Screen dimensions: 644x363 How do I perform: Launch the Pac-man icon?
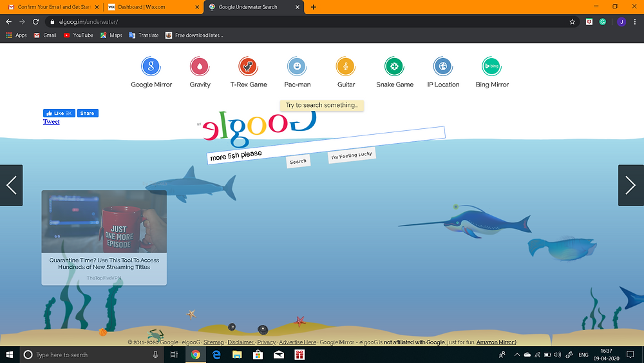[x=297, y=66]
